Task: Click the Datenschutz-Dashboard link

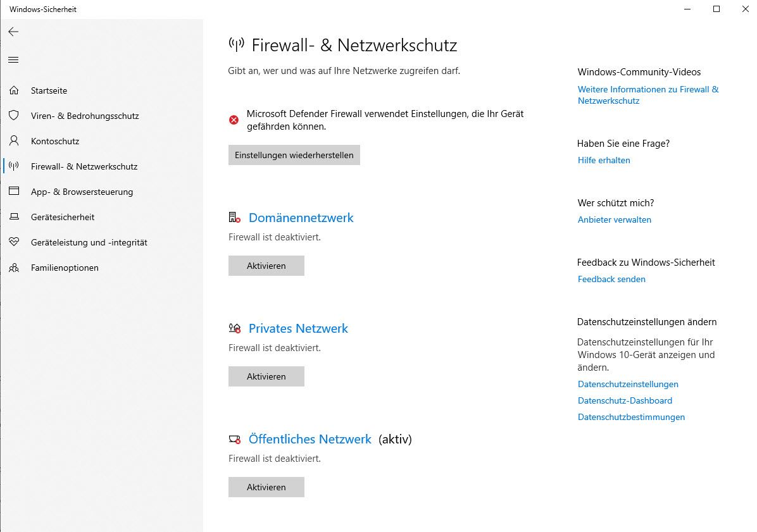Action: (625, 400)
